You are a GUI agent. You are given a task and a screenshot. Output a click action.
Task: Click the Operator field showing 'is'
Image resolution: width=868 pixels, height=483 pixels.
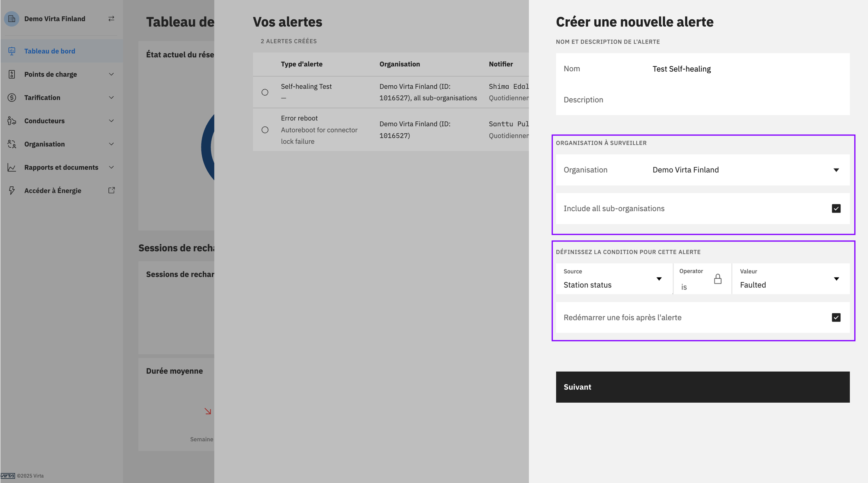[702, 279]
